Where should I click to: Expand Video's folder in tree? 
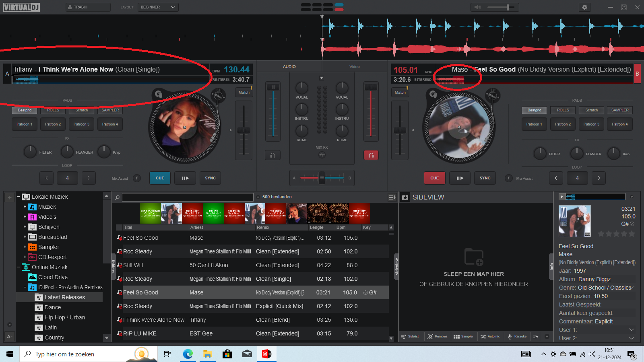25,217
